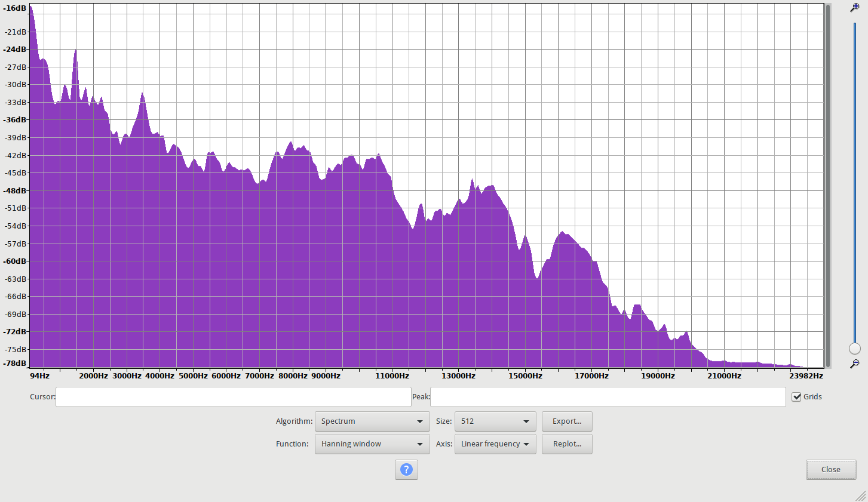Click the zoom-out magnifier icon
Image resolution: width=868 pixels, height=502 pixels.
coord(855,364)
